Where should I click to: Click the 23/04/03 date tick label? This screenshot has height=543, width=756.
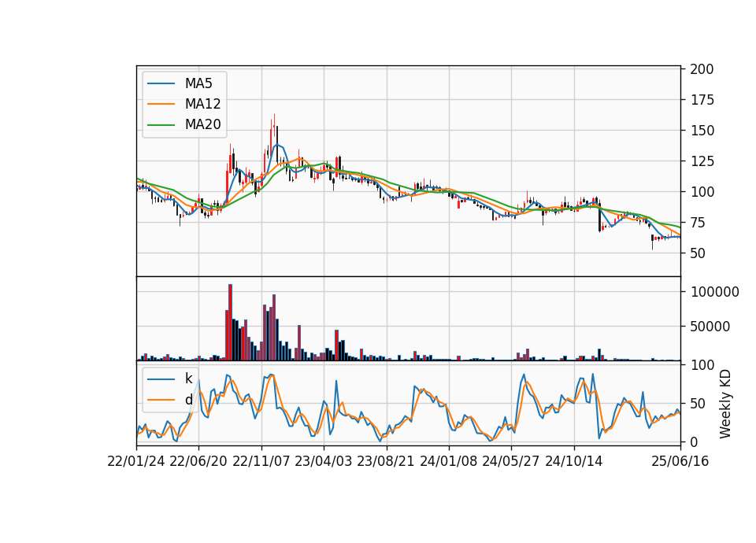click(324, 462)
